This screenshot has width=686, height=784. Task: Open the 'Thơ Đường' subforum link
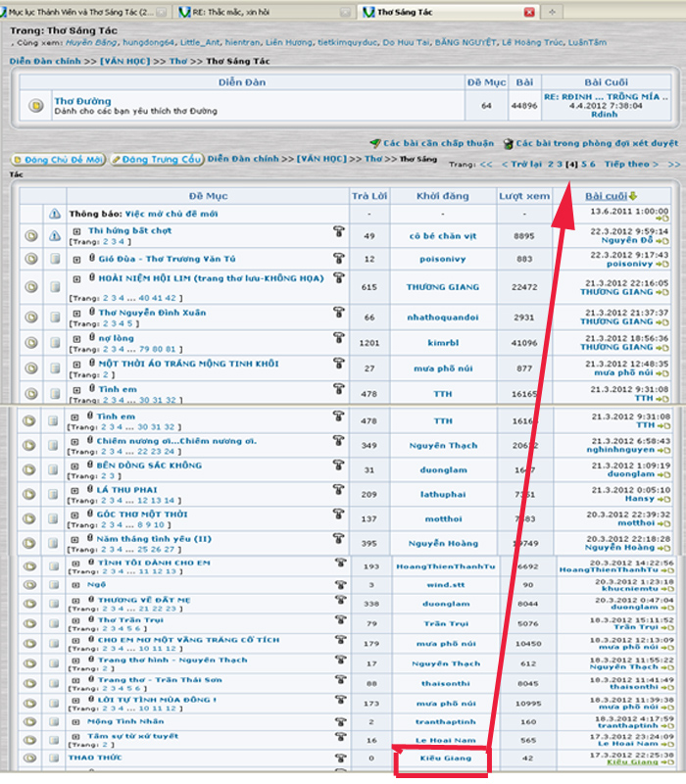(x=82, y=101)
